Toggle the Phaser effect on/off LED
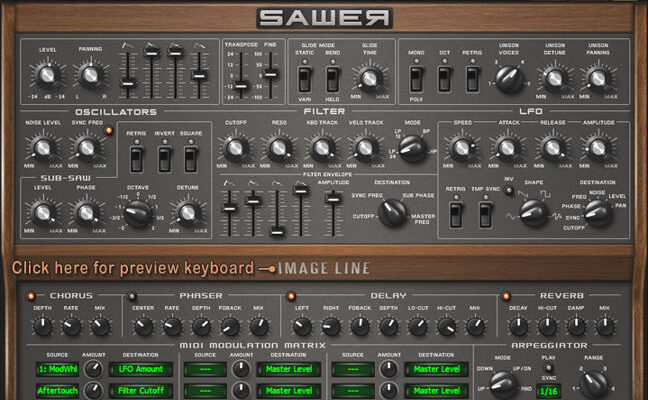The height and width of the screenshot is (400, 648). [131, 296]
